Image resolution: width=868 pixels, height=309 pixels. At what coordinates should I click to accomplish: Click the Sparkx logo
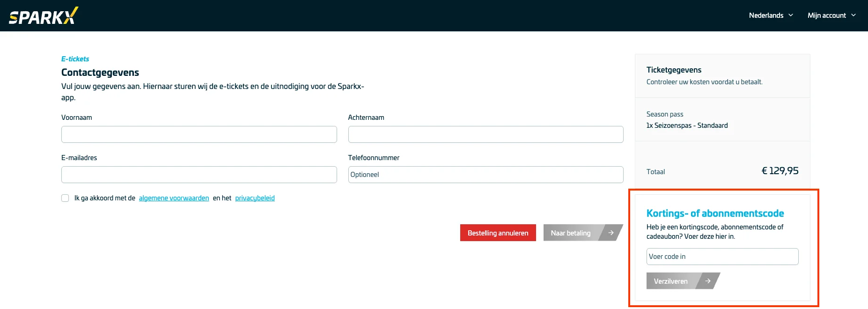pyautogui.click(x=44, y=15)
